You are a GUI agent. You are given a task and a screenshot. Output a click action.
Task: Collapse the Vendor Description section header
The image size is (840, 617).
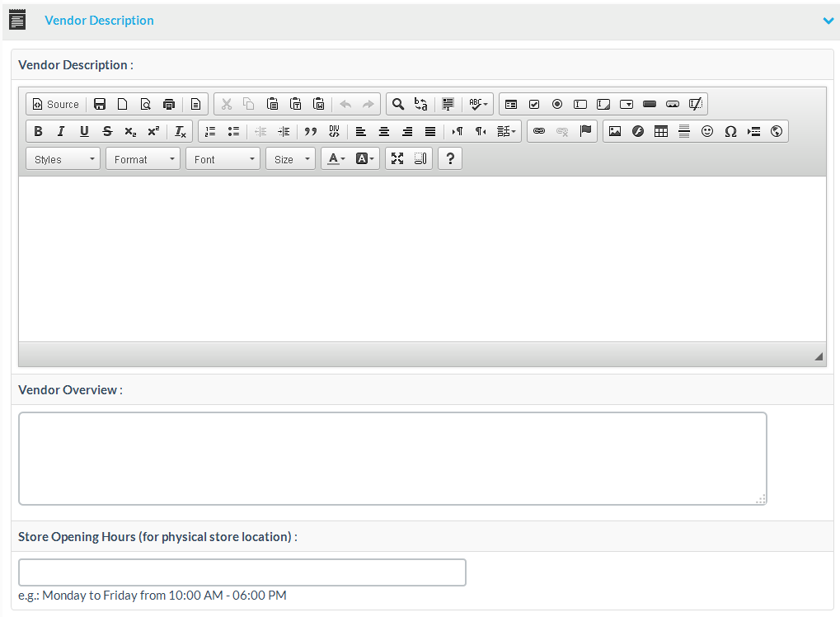tap(828, 21)
